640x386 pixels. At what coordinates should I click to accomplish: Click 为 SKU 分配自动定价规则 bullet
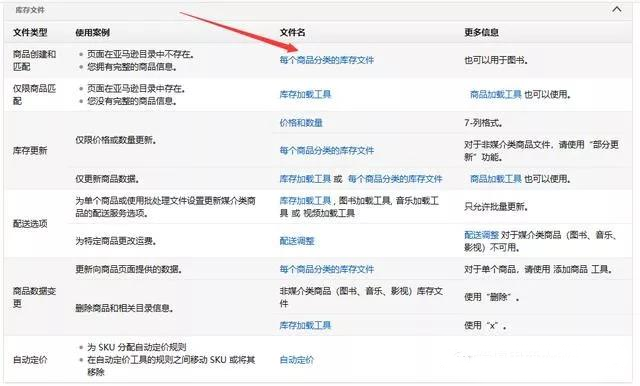[137, 347]
